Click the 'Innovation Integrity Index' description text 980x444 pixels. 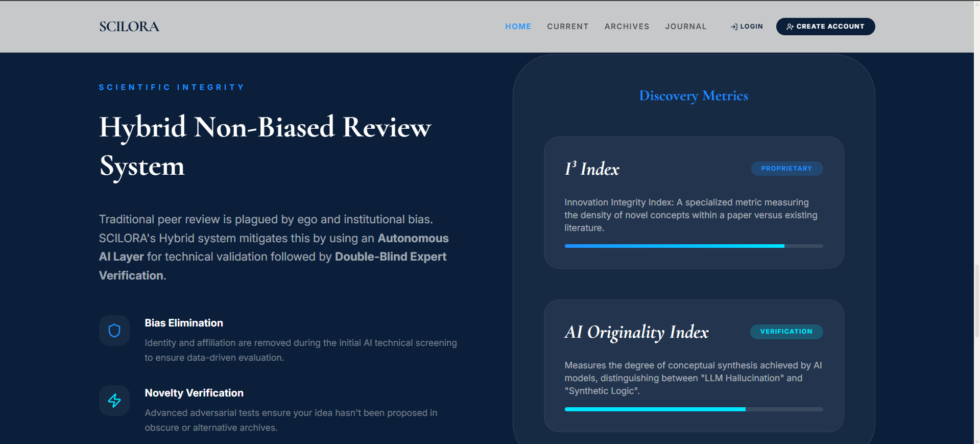tap(691, 215)
